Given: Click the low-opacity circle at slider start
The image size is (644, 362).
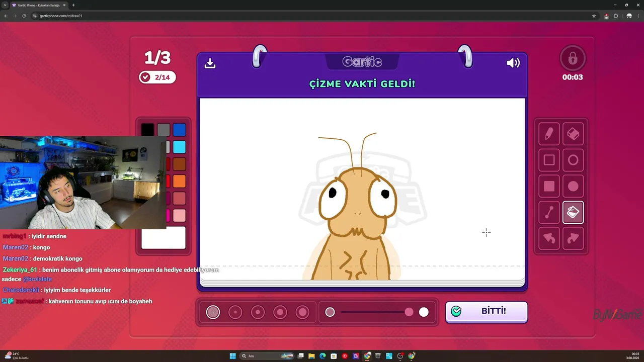Looking at the screenshot, I should tap(330, 312).
